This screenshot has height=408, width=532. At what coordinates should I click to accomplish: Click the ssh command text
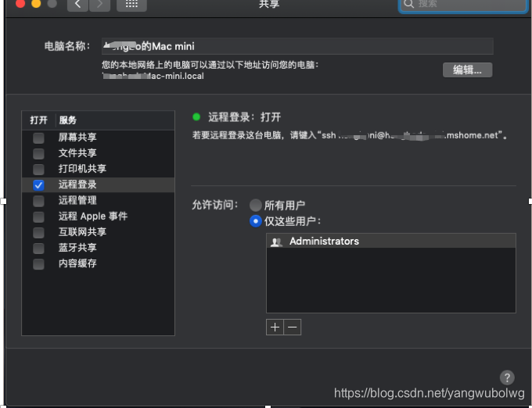click(x=410, y=135)
